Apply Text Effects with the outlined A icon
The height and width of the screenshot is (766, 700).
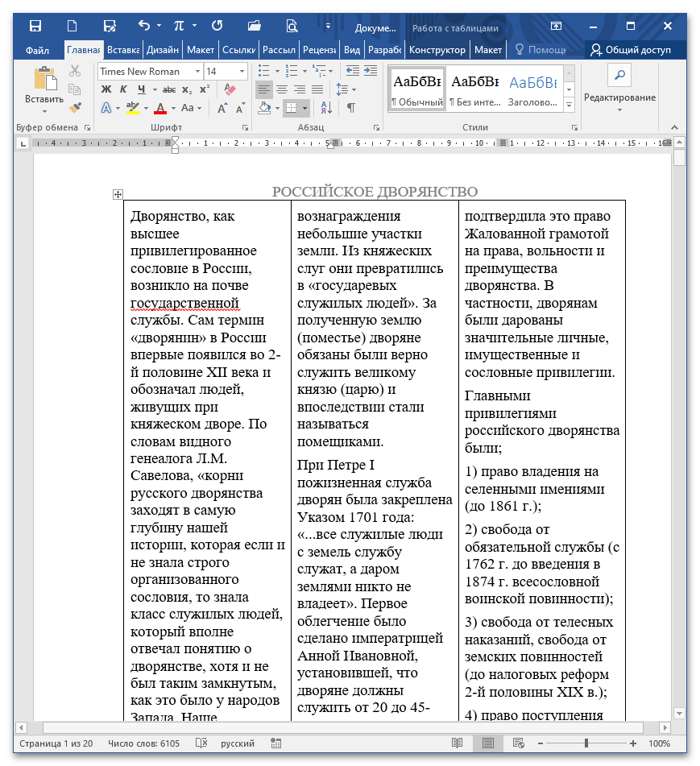click(106, 108)
